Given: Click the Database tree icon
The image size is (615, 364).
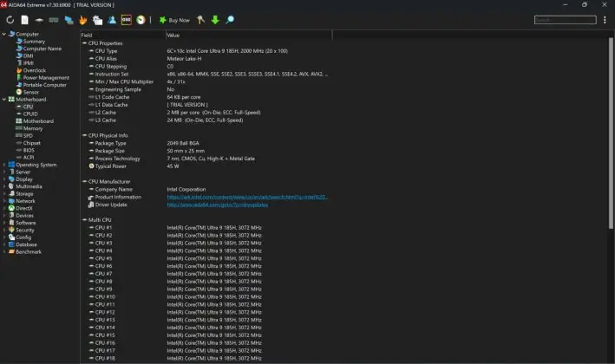Looking at the screenshot, I should [x=11, y=244].
